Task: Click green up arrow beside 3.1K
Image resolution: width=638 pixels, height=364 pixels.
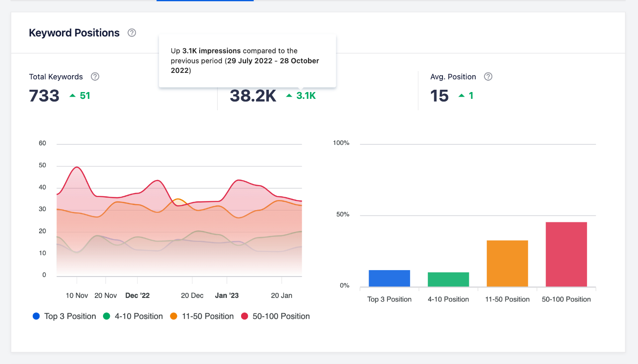Action: [x=289, y=96]
